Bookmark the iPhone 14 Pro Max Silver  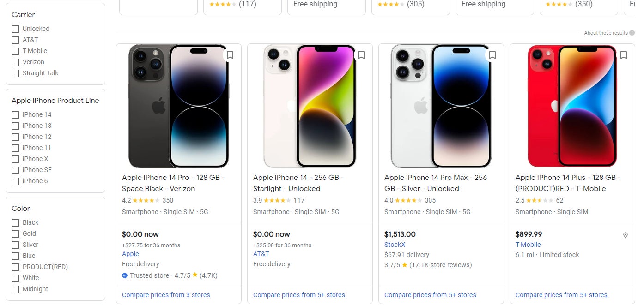492,55
